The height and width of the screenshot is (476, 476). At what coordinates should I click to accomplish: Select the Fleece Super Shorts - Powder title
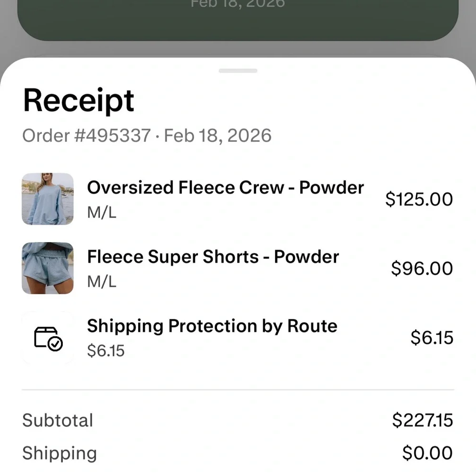click(x=213, y=257)
